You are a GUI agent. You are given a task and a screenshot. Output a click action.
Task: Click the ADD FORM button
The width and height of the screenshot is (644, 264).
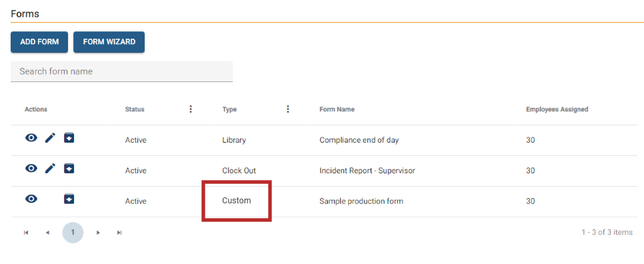(39, 42)
